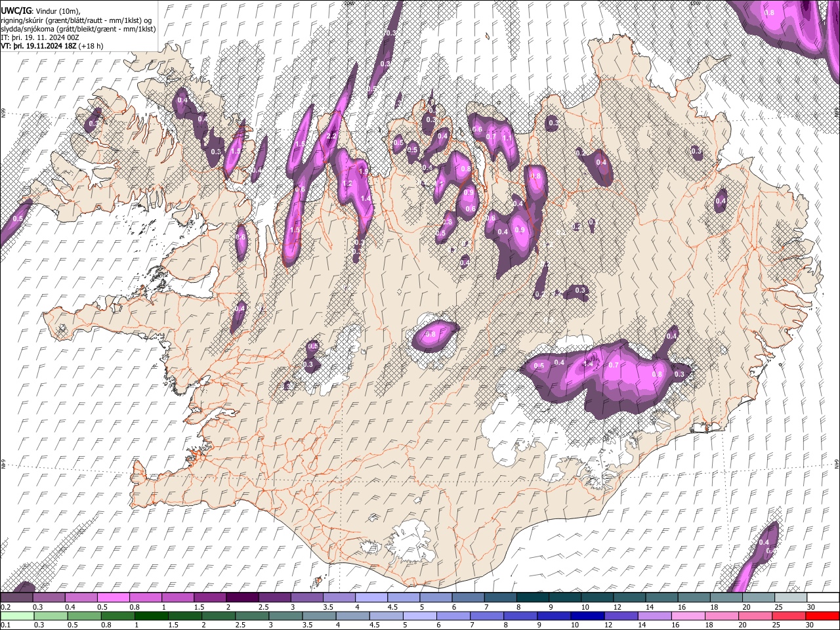Click the '18' label in the lower legend row

pyautogui.click(x=709, y=625)
